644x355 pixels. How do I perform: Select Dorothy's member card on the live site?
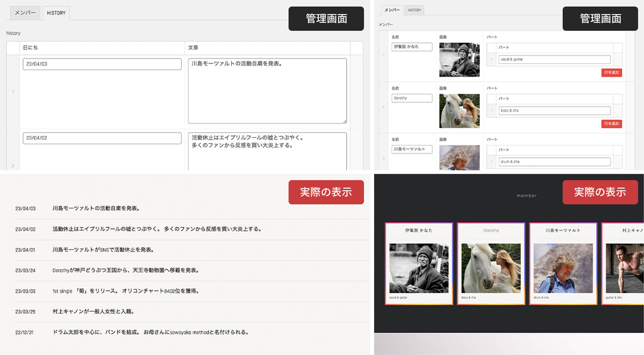click(x=490, y=265)
